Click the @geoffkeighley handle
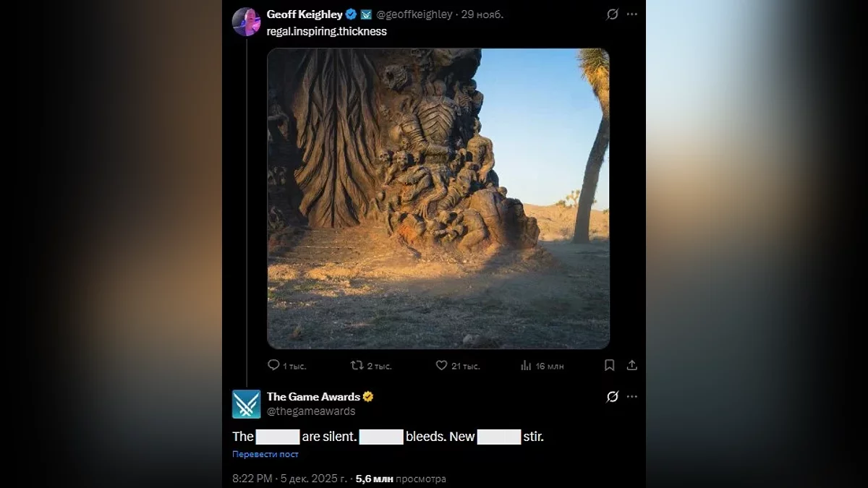 click(x=414, y=14)
